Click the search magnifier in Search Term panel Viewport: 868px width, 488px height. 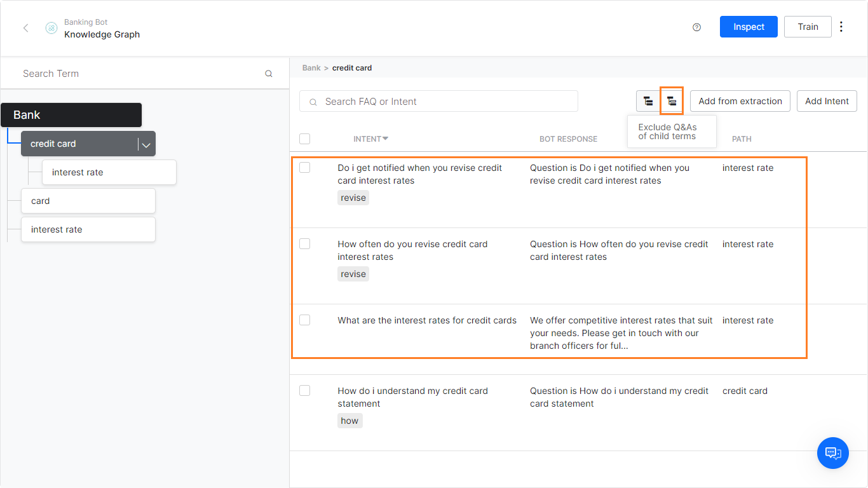[x=268, y=73]
